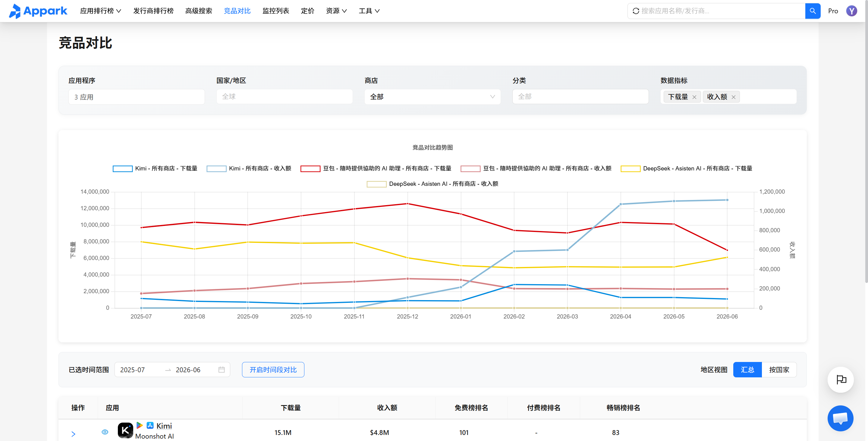
Task: Toggle 豆包 下载量 legend series
Action: [x=376, y=169]
